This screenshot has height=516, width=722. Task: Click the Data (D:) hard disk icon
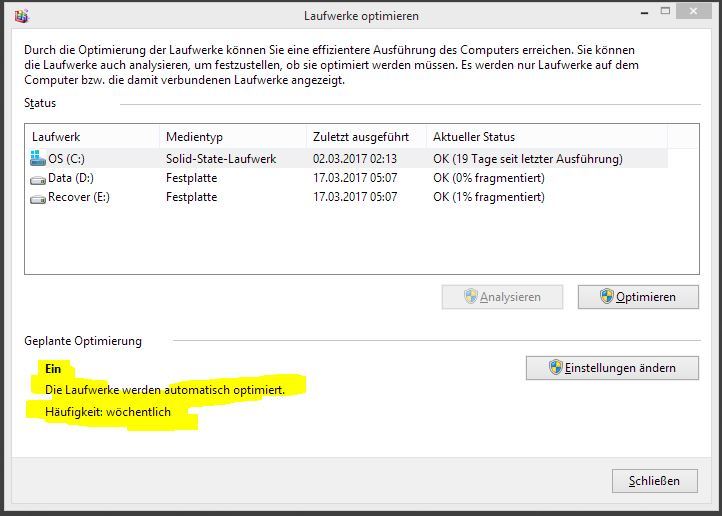coord(38,178)
